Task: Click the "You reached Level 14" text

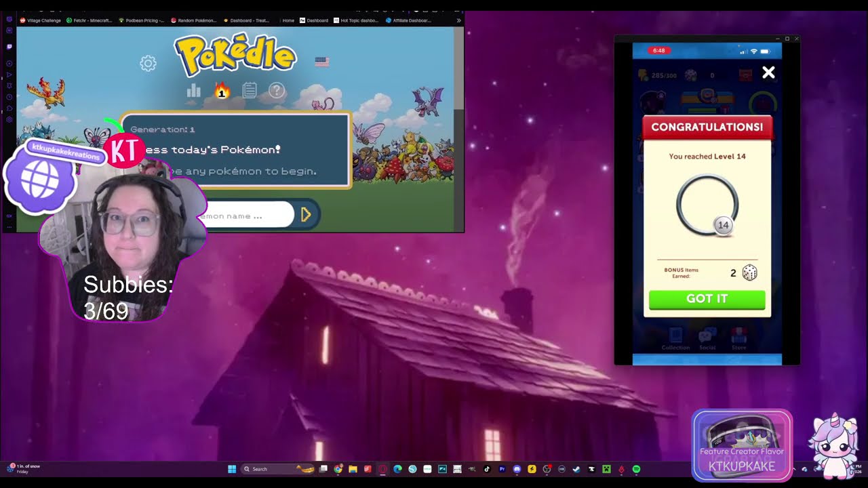Action: click(707, 157)
